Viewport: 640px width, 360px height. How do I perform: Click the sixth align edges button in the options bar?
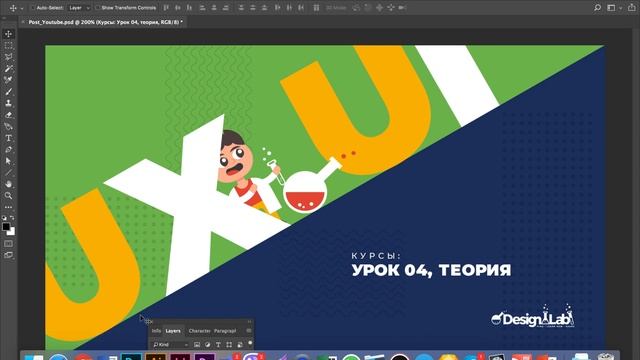tap(226, 8)
